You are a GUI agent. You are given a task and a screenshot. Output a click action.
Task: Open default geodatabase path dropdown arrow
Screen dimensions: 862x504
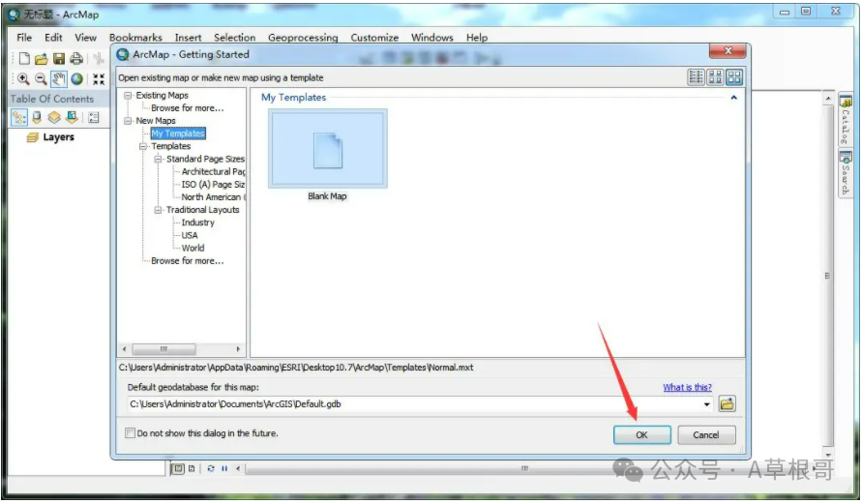click(x=707, y=404)
